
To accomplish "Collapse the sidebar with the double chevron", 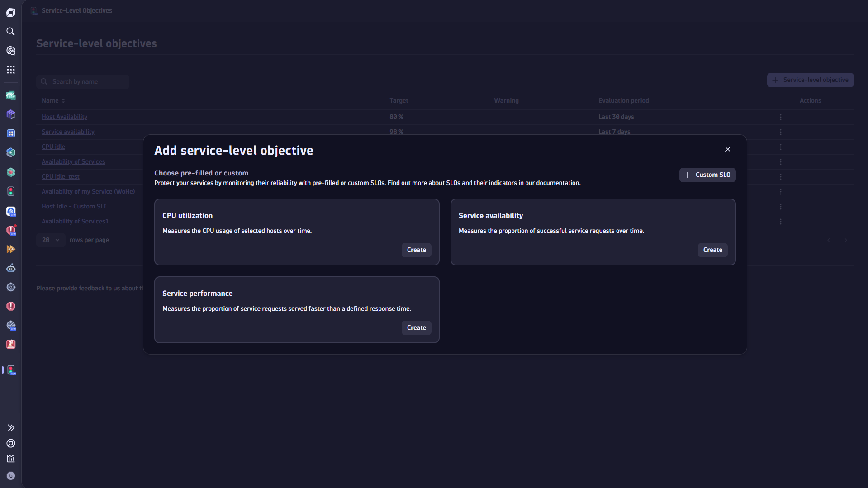I will [10, 428].
